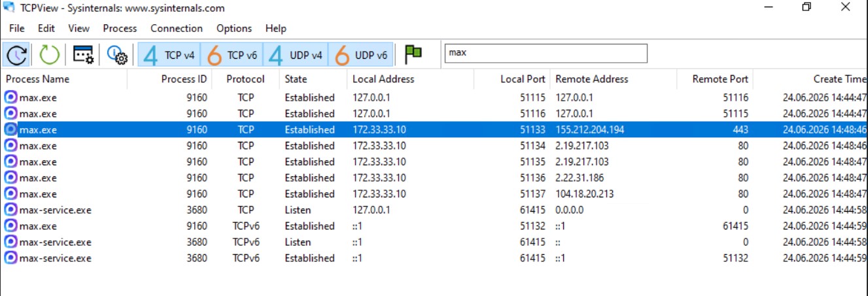Click remote port 61415 cell

(736, 226)
